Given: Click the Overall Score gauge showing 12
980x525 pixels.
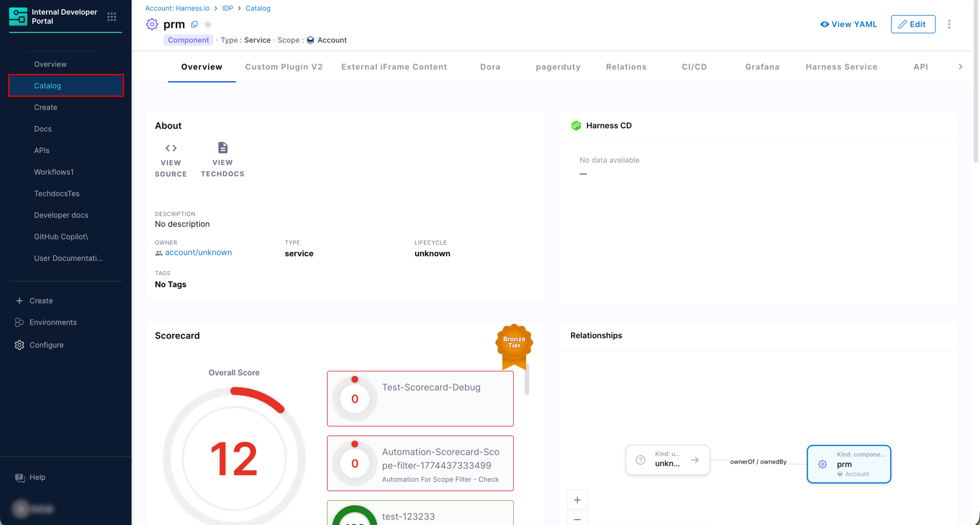Looking at the screenshot, I should click(234, 457).
